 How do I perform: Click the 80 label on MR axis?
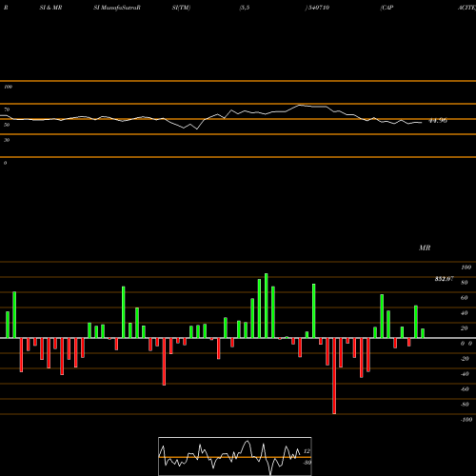click(465, 283)
